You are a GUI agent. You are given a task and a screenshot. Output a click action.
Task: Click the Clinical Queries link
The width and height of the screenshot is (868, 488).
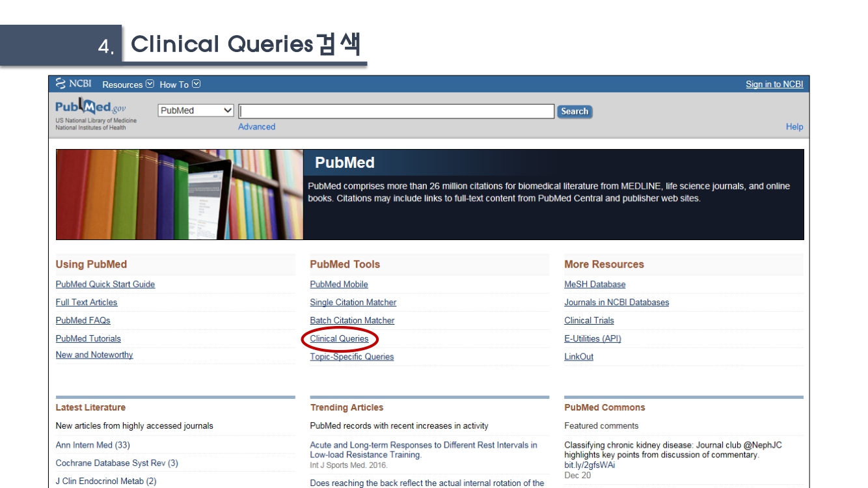(339, 339)
